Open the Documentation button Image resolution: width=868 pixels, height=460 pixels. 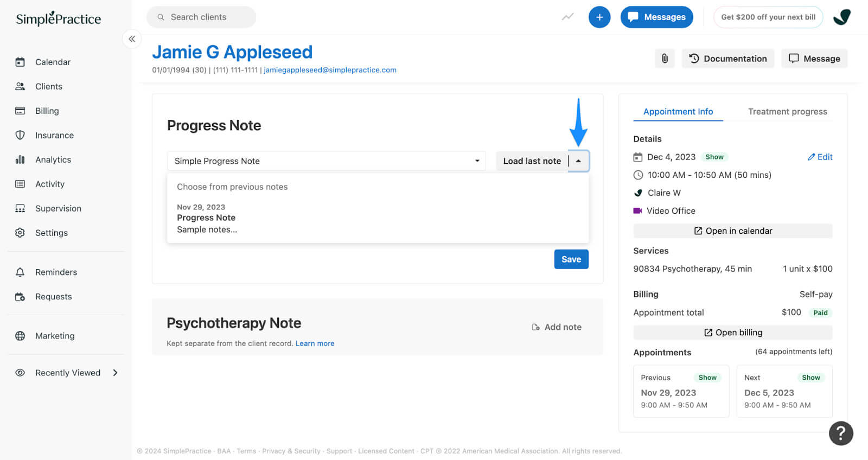click(728, 59)
